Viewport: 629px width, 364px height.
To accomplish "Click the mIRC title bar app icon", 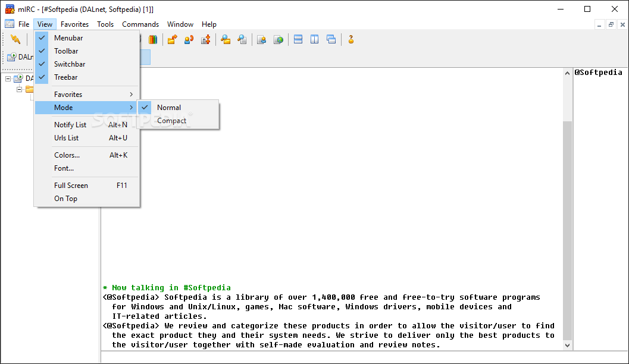I will pos(10,9).
